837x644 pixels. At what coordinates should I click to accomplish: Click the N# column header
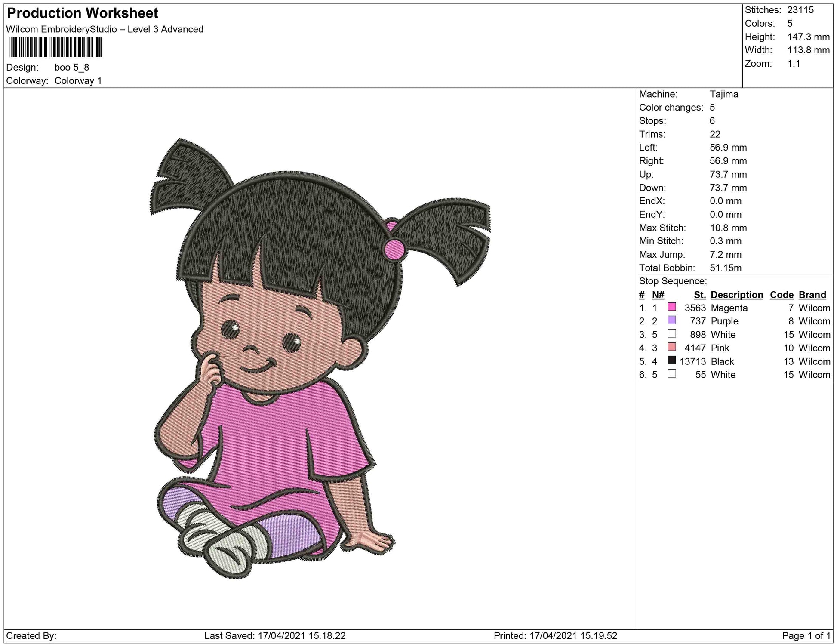click(x=658, y=295)
